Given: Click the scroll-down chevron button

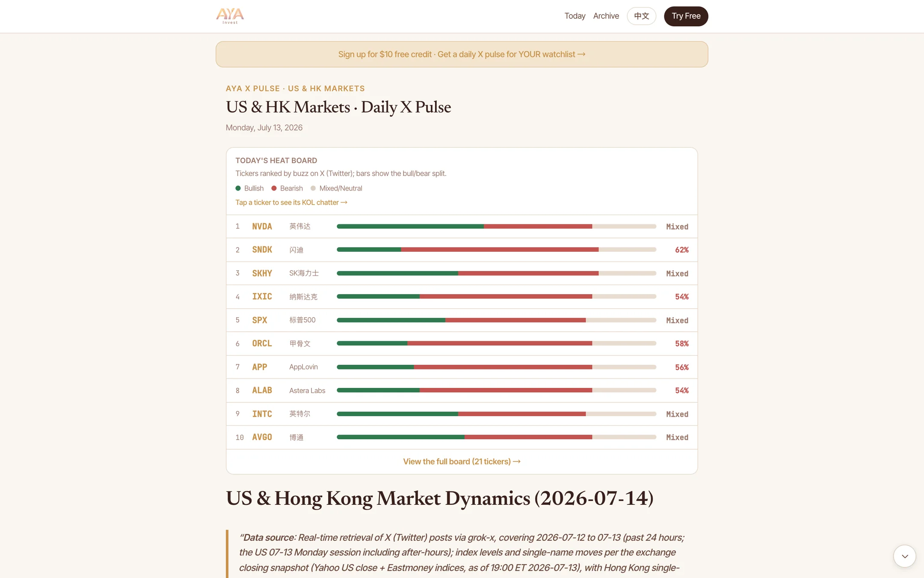Looking at the screenshot, I should pos(904,556).
